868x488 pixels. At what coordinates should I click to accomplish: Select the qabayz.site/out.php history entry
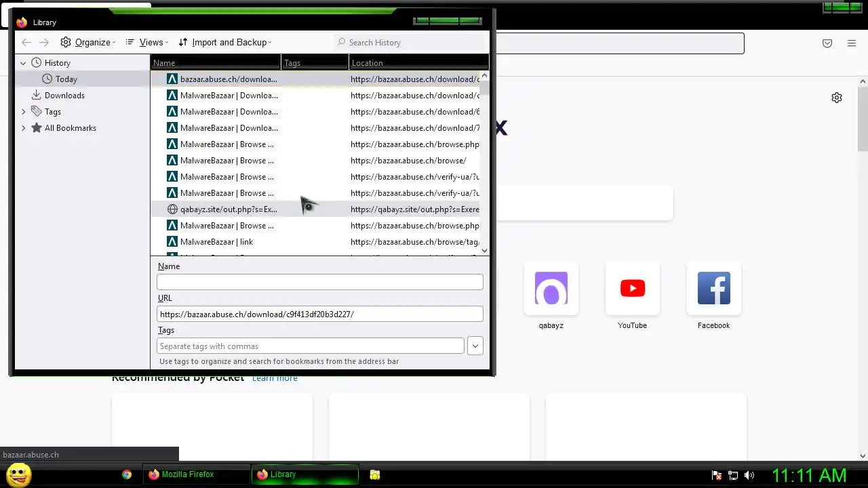coord(315,209)
